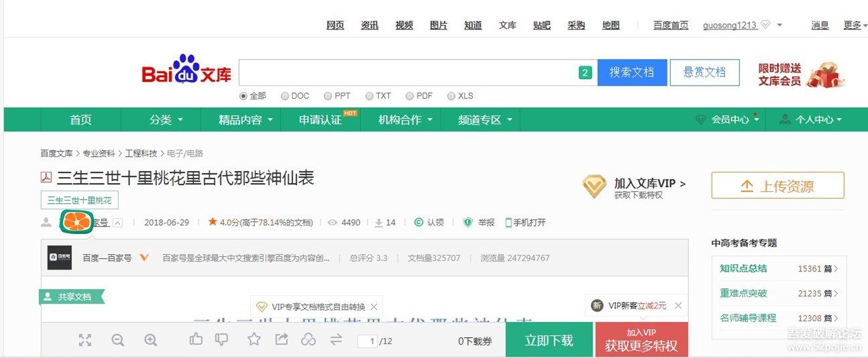Click the cloud save icon
This screenshot has height=358, width=868.
click(308, 340)
